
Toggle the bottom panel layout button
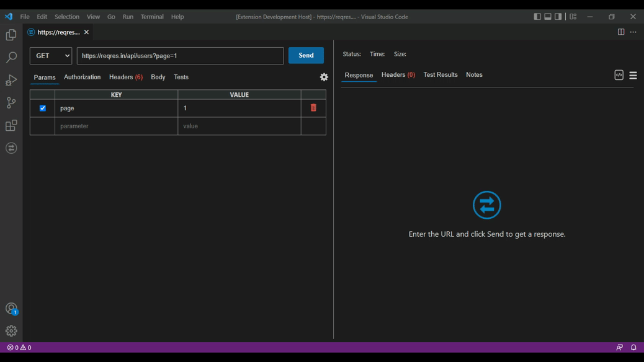548,17
